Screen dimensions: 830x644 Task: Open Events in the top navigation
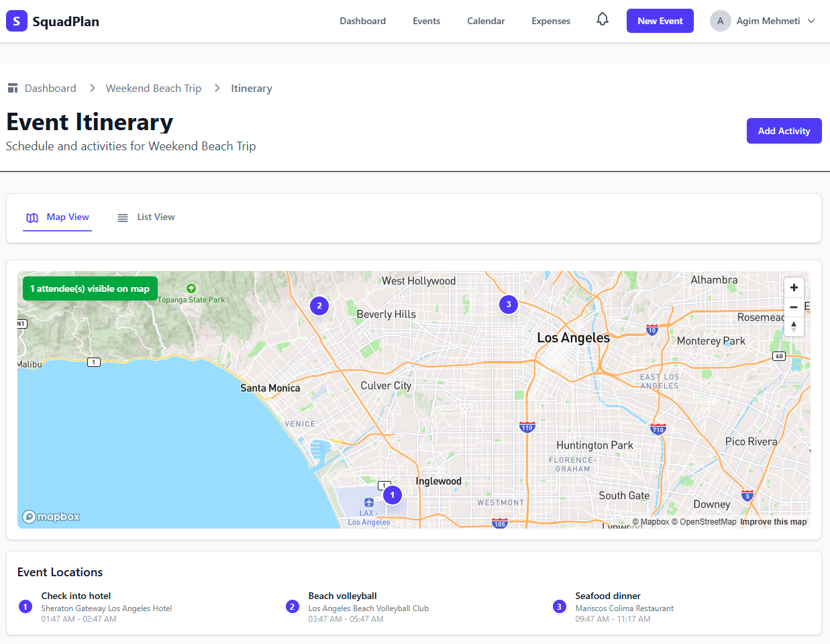click(426, 21)
